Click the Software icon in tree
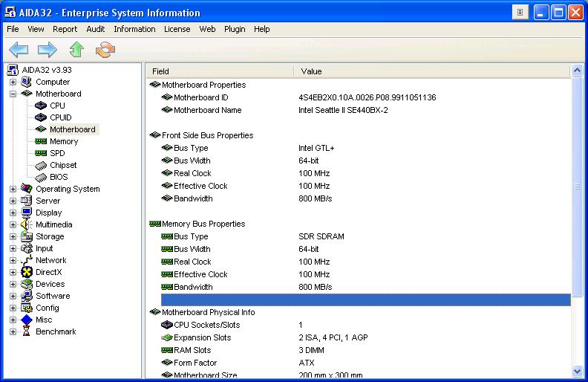The height and width of the screenshot is (382, 588). tap(26, 296)
